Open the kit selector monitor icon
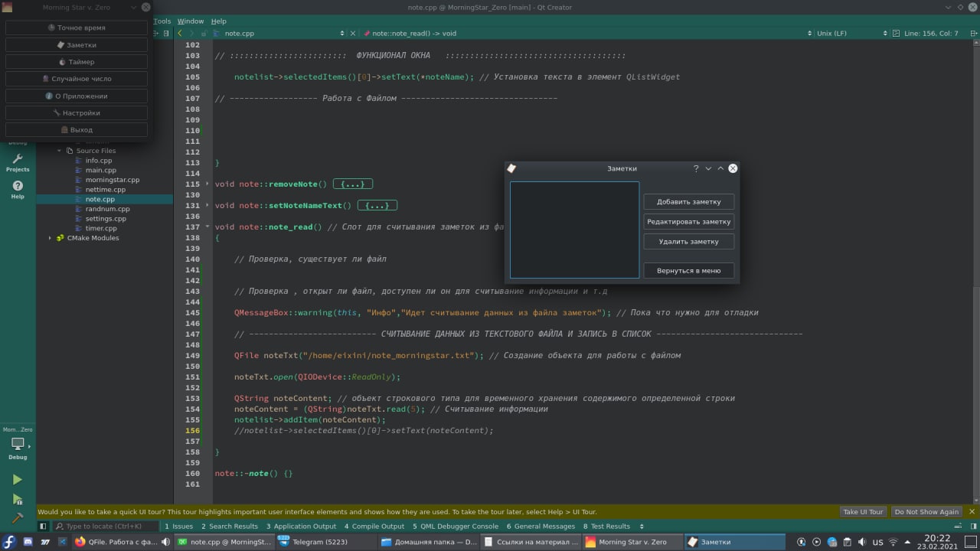This screenshot has height=551, width=980. pyautogui.click(x=18, y=444)
